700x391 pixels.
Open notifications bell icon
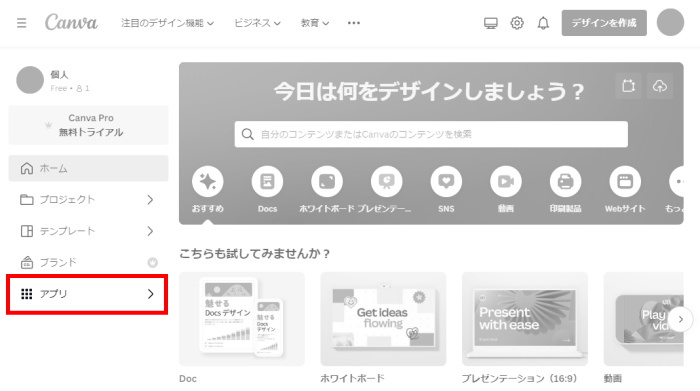tap(543, 23)
